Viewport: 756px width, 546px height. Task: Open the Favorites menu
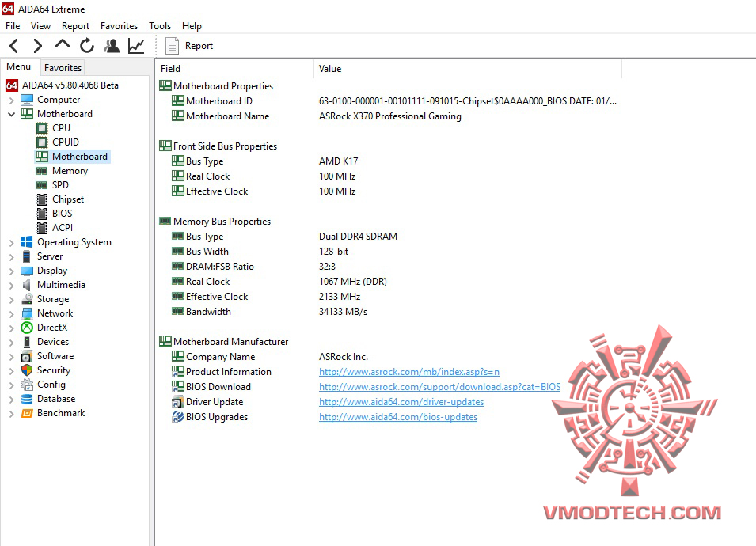[119, 26]
